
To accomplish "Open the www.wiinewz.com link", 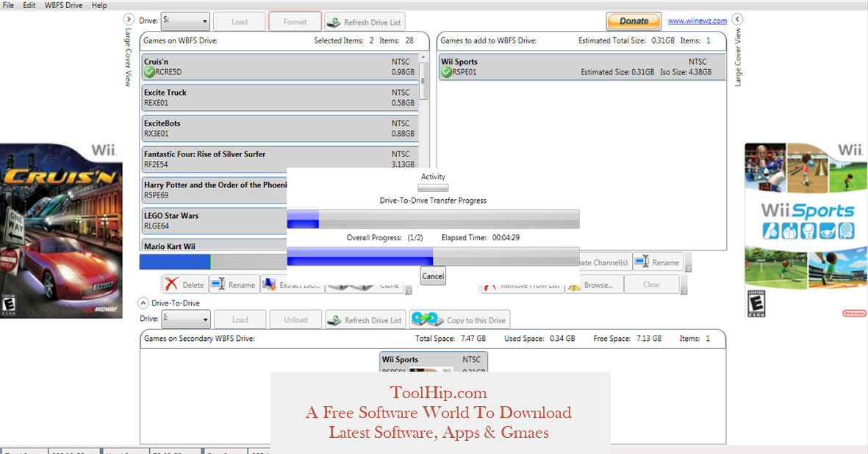I will (x=697, y=21).
